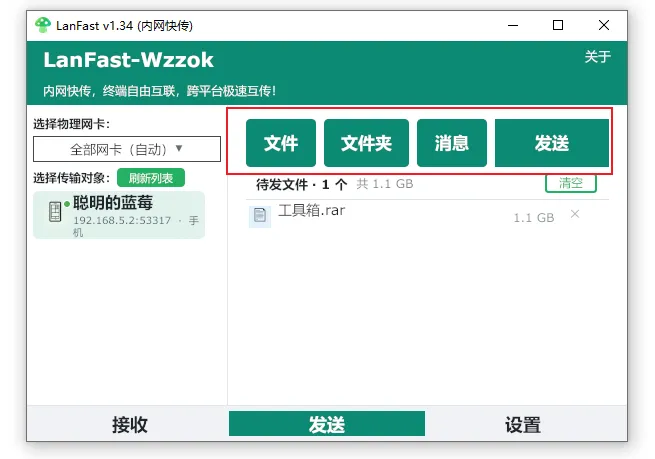
Task: Click the large 发送 button in the top row
Action: [552, 143]
